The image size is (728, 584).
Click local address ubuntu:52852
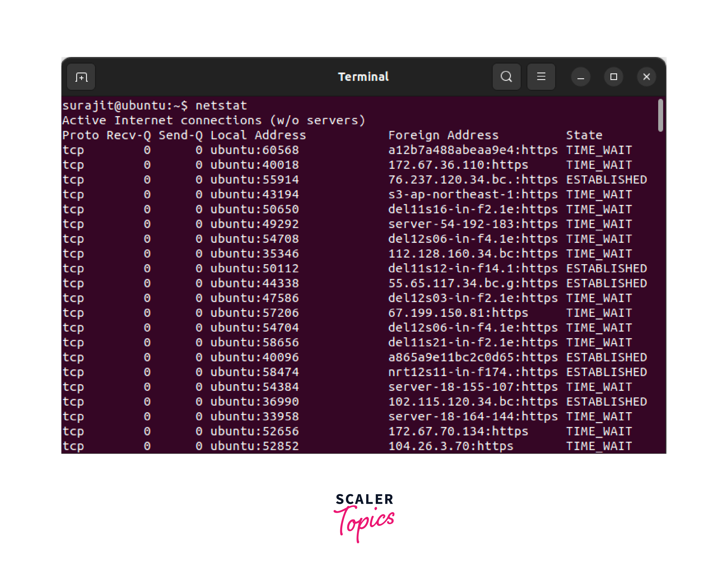255,446
